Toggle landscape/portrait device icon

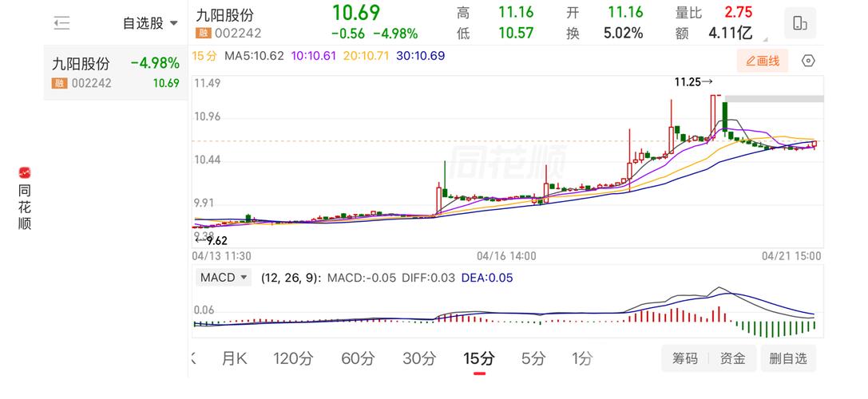click(800, 23)
